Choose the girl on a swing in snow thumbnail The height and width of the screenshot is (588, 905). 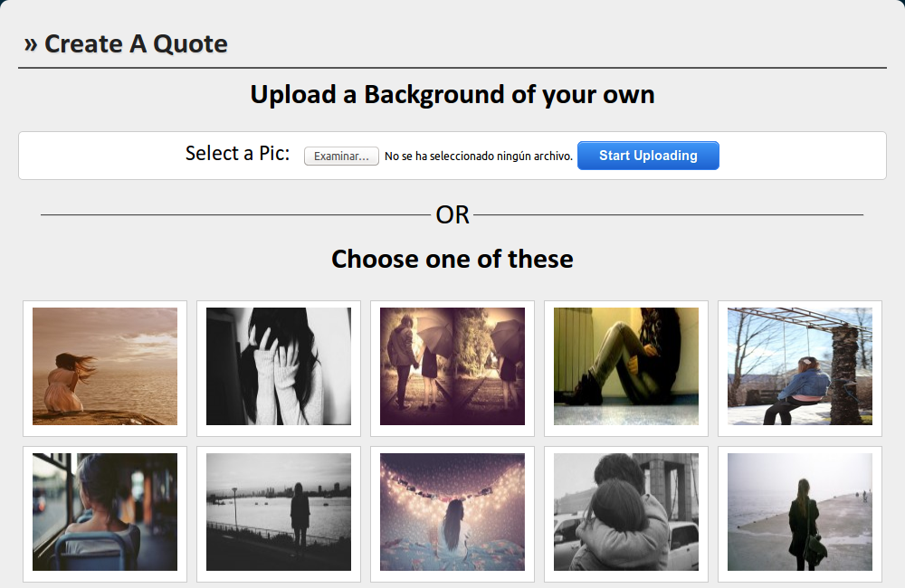click(800, 366)
